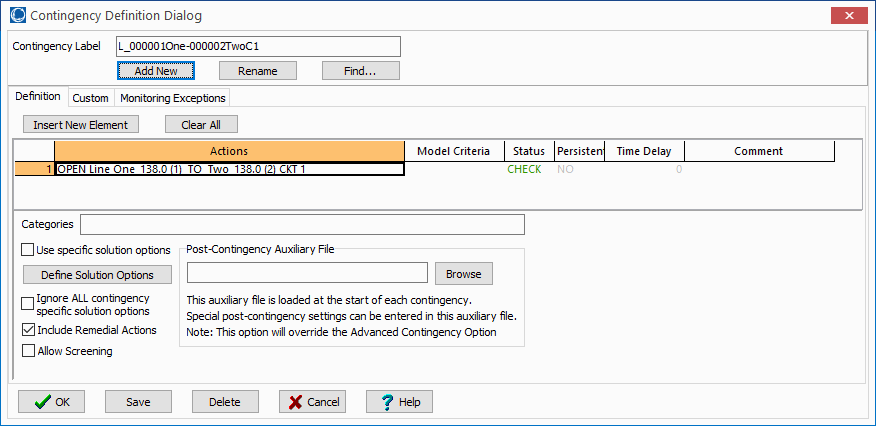Image resolution: width=876 pixels, height=426 pixels.
Task: Switch to the Custom tab
Action: coord(90,98)
